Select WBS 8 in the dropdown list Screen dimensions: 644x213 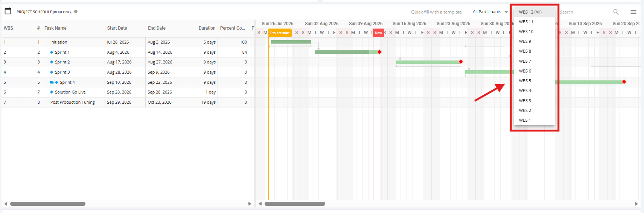point(534,51)
